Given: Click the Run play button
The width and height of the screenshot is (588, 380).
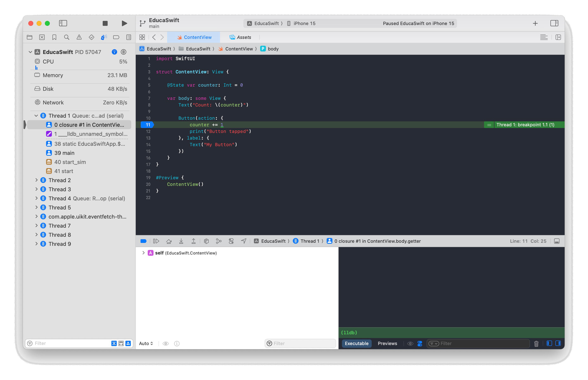Looking at the screenshot, I should click(124, 23).
